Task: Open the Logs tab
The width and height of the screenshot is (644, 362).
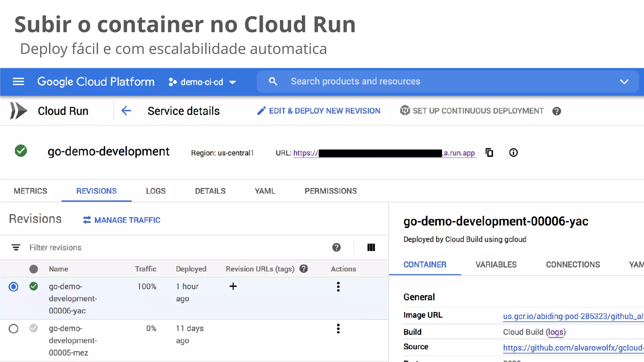Action: 156,191
